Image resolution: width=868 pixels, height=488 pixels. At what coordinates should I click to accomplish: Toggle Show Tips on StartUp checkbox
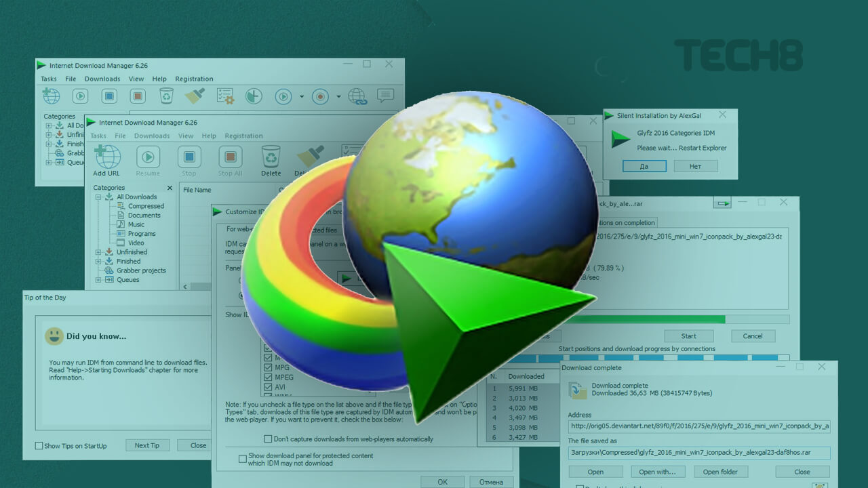(x=39, y=446)
